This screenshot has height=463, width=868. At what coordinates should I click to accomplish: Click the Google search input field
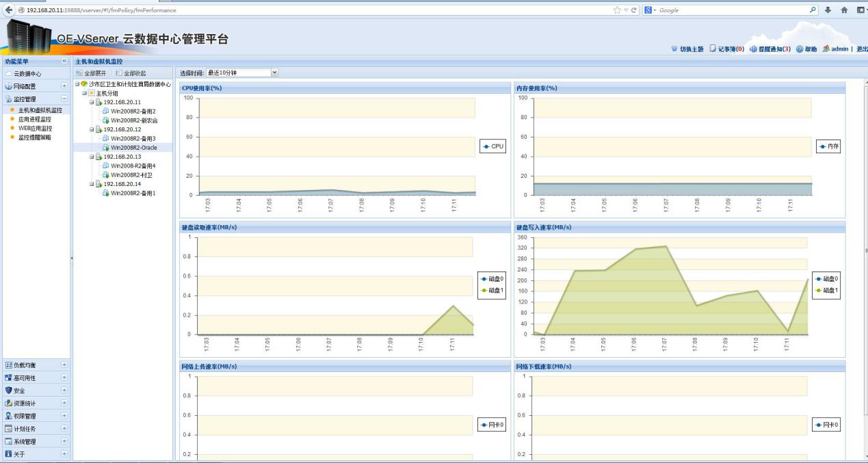732,10
